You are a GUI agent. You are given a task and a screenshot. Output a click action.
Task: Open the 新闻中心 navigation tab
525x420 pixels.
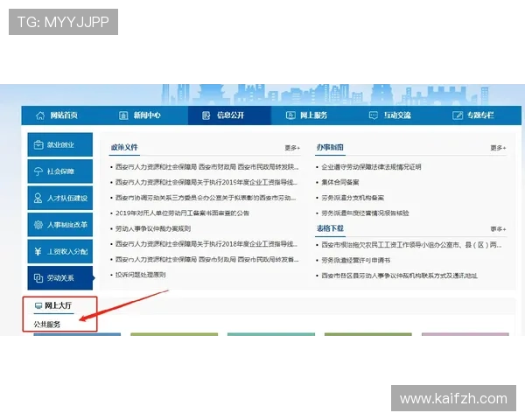pos(147,115)
